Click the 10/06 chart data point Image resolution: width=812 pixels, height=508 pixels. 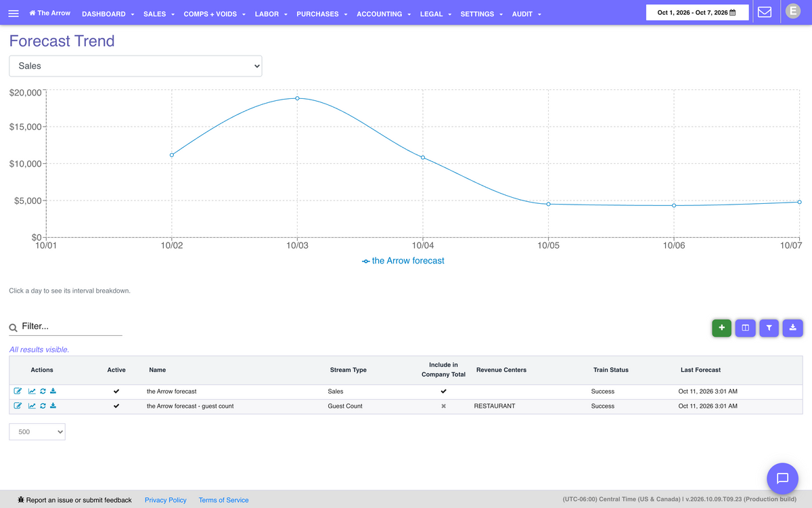coord(674,205)
